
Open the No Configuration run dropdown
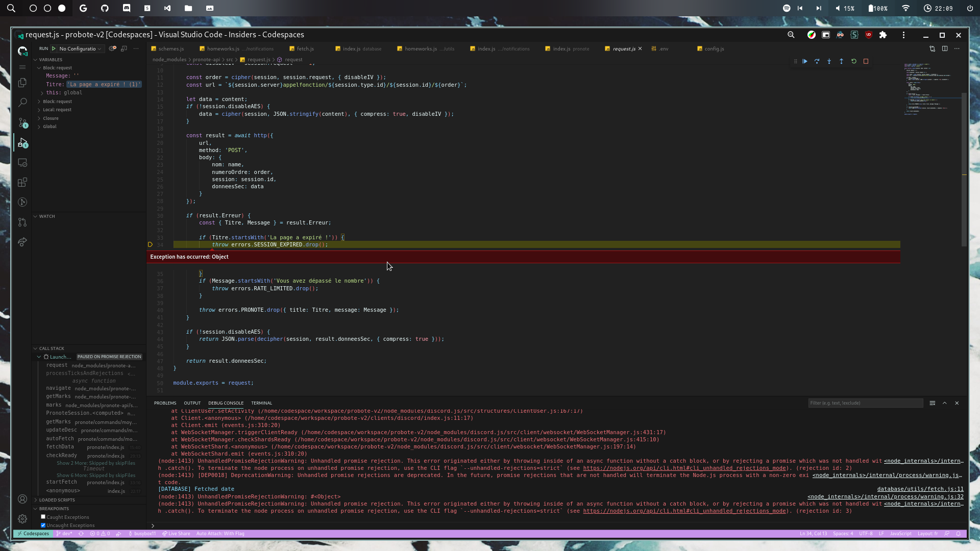coord(79,48)
